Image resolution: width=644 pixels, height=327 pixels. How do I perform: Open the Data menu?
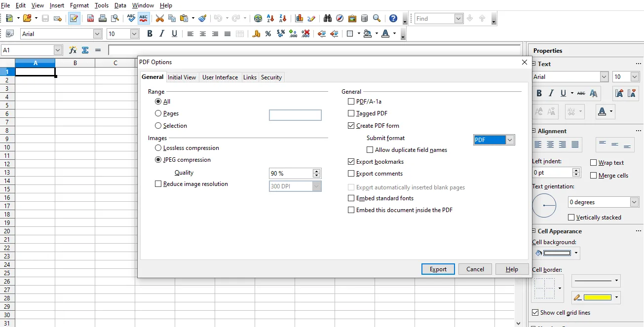pos(120,5)
